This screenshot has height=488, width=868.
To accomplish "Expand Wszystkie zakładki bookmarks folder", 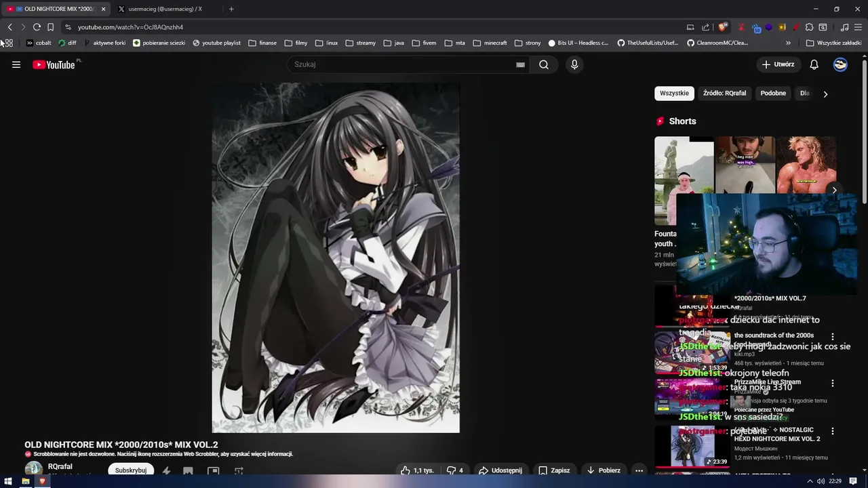I will pyautogui.click(x=833, y=43).
